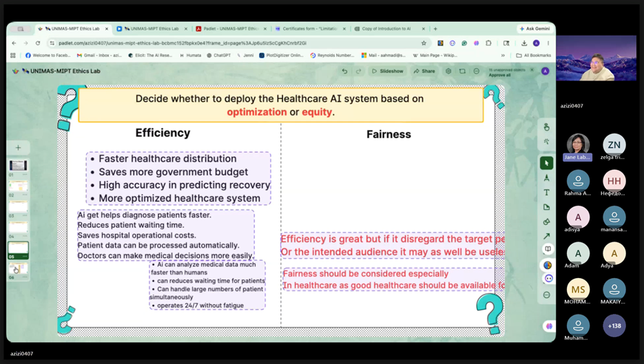Screen dimensions: 644x364
Task: Switch to second UNIMAS-MIPT Ethics Lab tab
Action: click(151, 29)
